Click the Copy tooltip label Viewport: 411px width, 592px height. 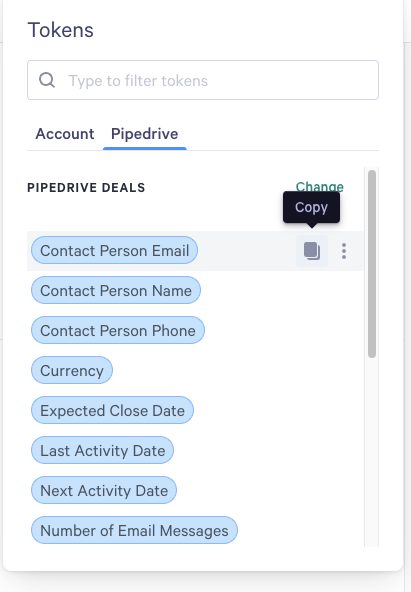tap(311, 207)
